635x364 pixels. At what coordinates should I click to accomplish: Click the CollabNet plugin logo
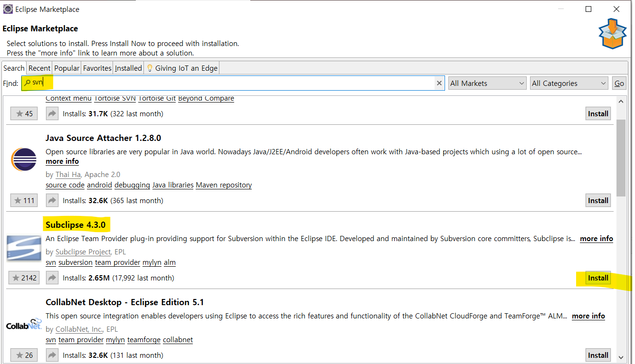(x=24, y=325)
